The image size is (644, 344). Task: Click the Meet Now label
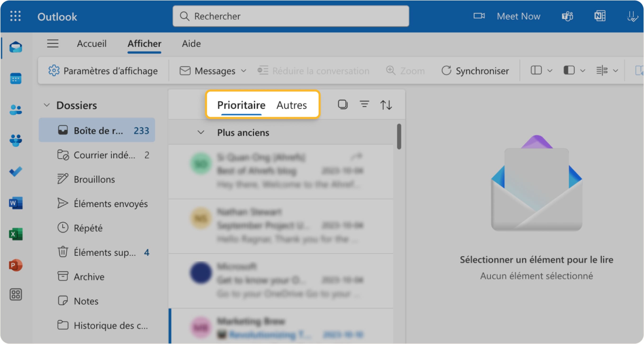point(519,16)
